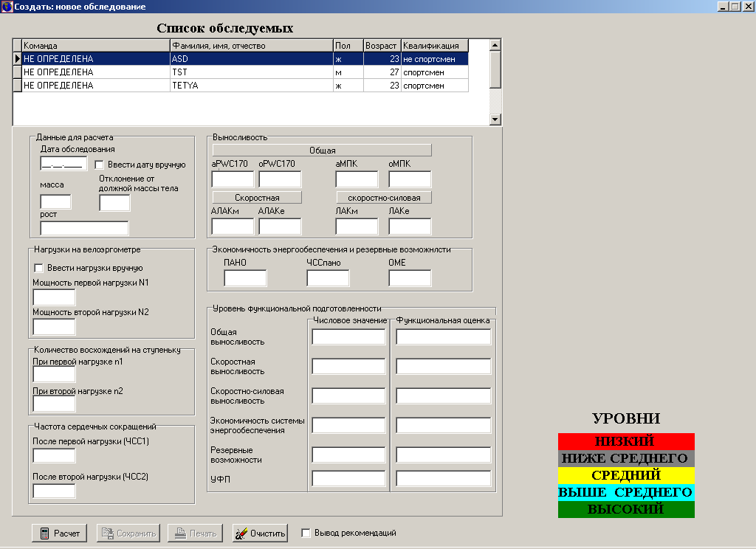Viewport: 756px width, 549px height.
Task: Click the АЛАКе field
Action: click(x=280, y=227)
